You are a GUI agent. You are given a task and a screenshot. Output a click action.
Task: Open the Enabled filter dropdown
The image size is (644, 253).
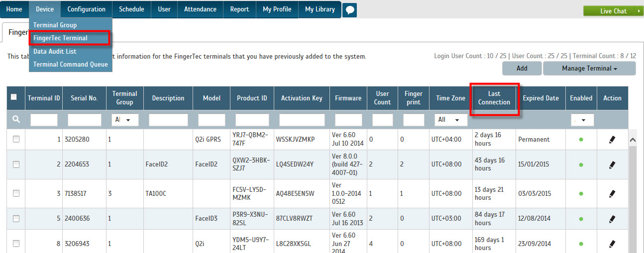coord(582,120)
